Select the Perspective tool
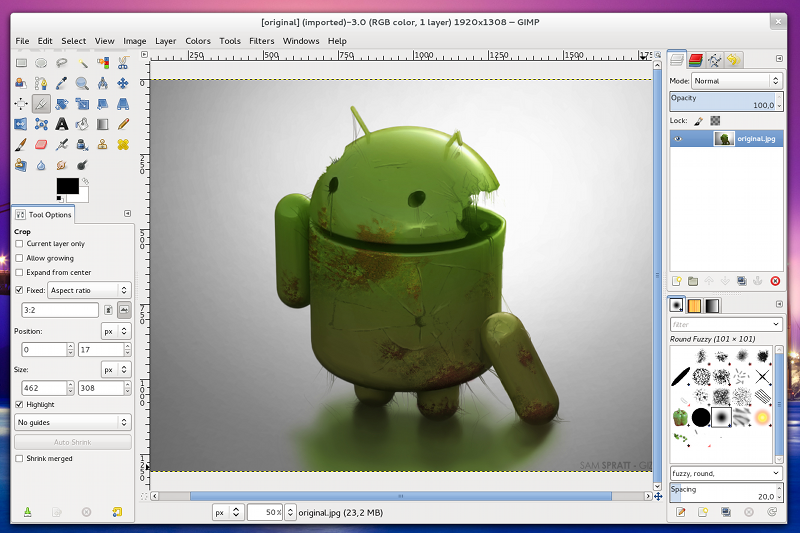Image resolution: width=800 pixels, height=533 pixels. click(x=123, y=104)
